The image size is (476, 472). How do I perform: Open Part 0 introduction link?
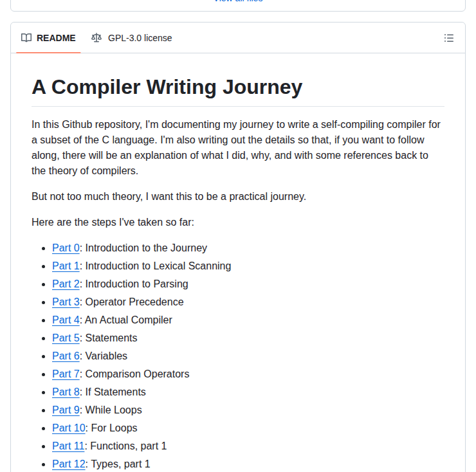66,248
